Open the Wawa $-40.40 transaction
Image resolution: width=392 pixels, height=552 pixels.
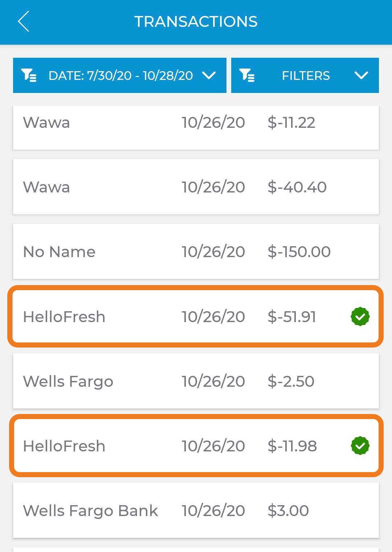pos(196,187)
